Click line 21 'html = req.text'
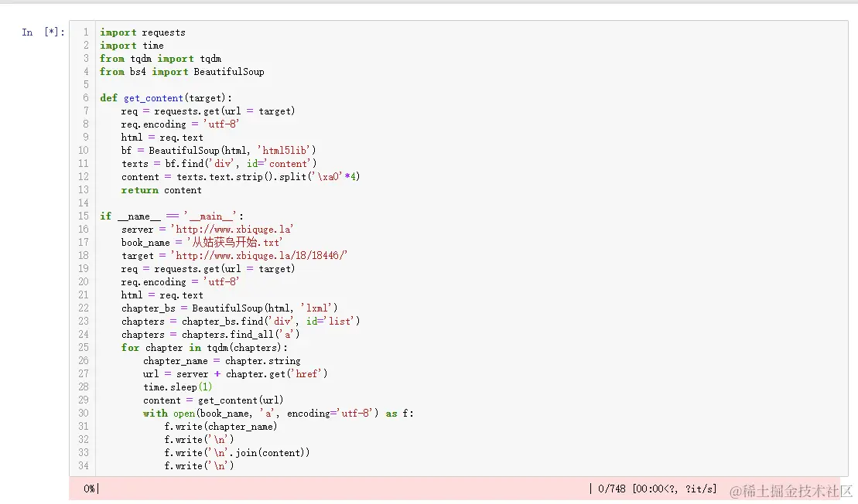This screenshot has height=504, width=858. coord(162,295)
